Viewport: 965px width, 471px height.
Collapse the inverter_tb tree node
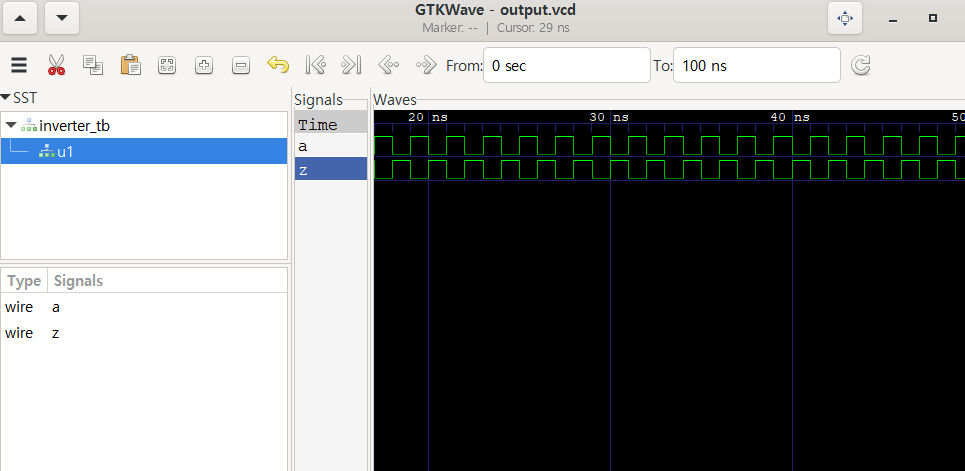click(x=10, y=126)
